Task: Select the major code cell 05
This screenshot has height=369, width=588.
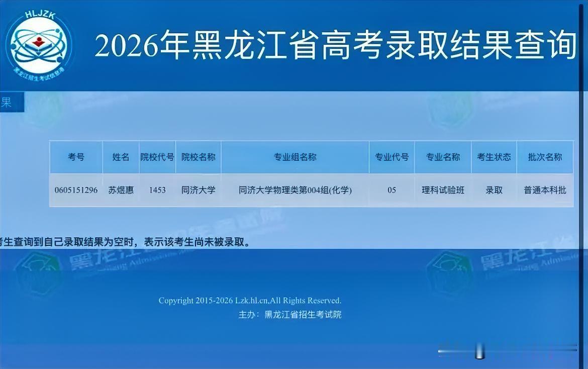Action: (392, 190)
